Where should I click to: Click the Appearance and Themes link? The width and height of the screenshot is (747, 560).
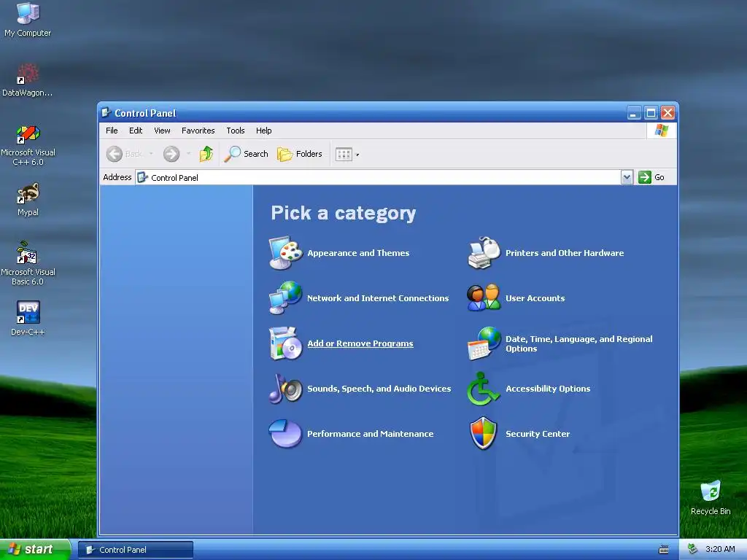tap(358, 253)
